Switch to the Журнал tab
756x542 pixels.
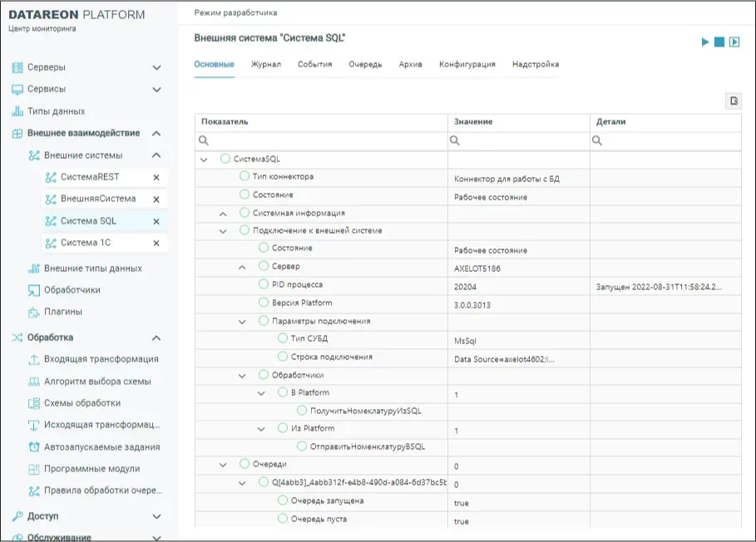[264, 63]
